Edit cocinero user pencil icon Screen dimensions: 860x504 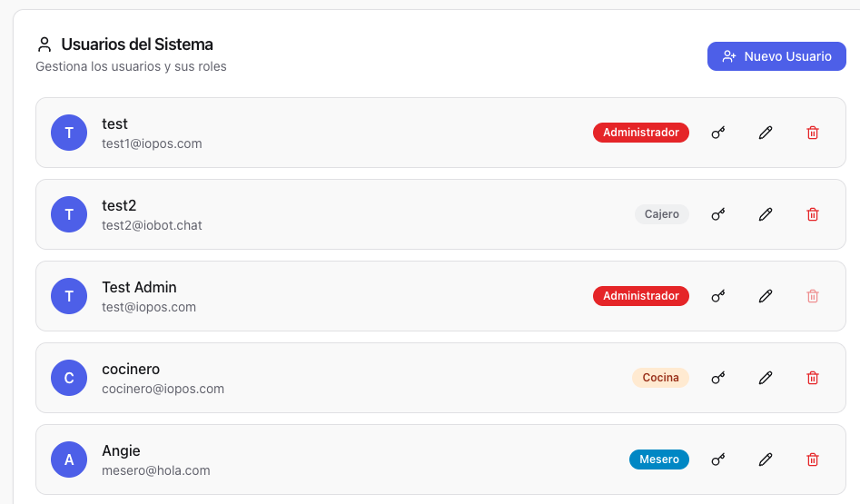(x=766, y=378)
